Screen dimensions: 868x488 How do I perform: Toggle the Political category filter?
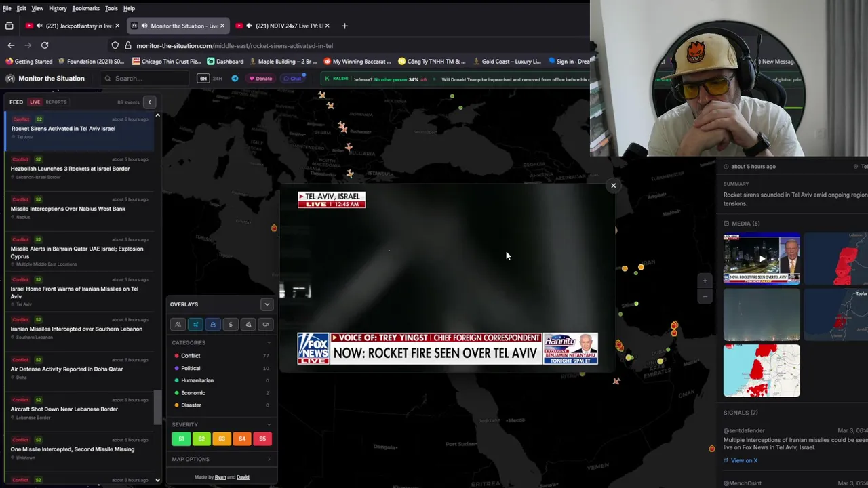pyautogui.click(x=221, y=368)
